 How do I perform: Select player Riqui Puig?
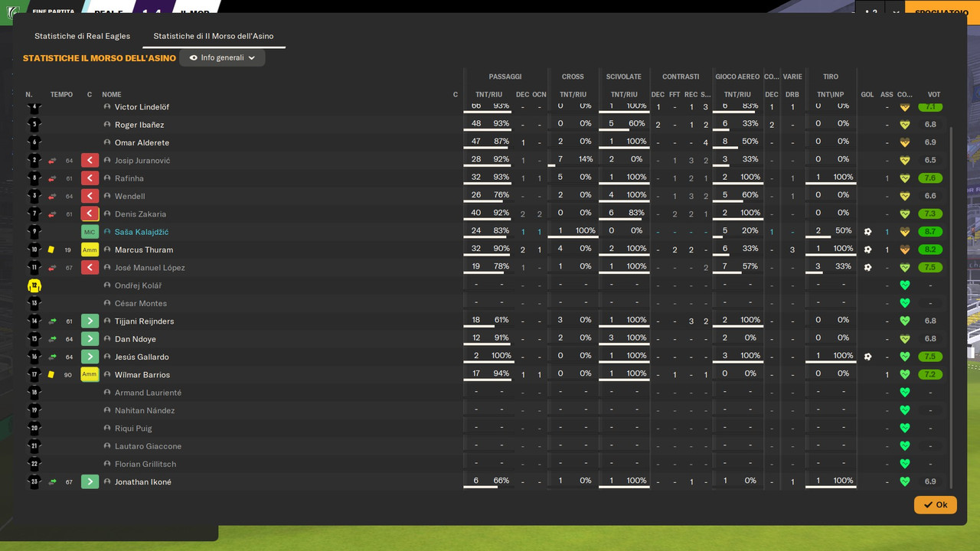click(x=133, y=429)
